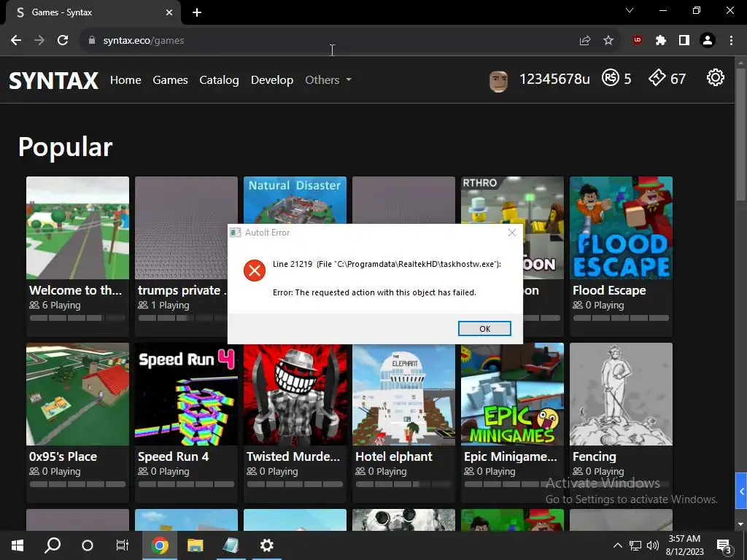Click the share page icon
The image size is (747, 560).
point(585,41)
